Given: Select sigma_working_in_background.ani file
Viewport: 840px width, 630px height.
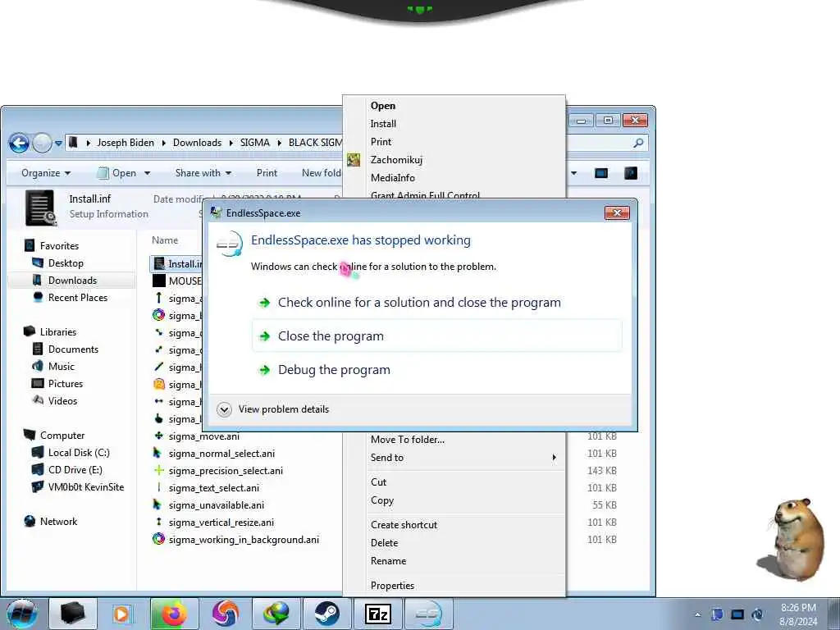Looking at the screenshot, I should (244, 540).
